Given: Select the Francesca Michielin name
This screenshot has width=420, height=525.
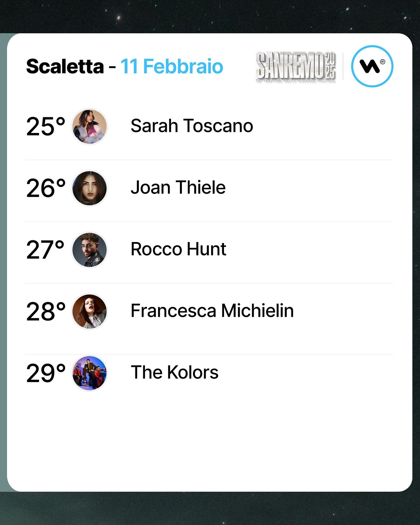Looking at the screenshot, I should [212, 311].
